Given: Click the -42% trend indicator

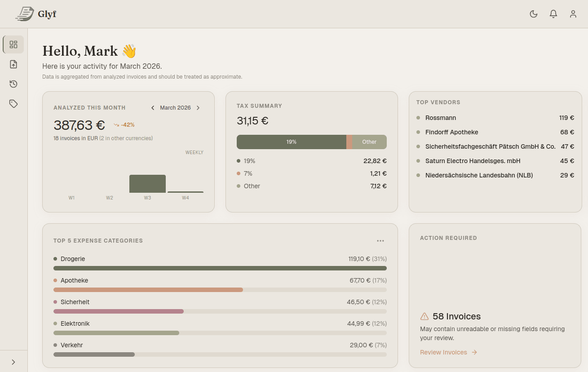Looking at the screenshot, I should click(x=124, y=125).
